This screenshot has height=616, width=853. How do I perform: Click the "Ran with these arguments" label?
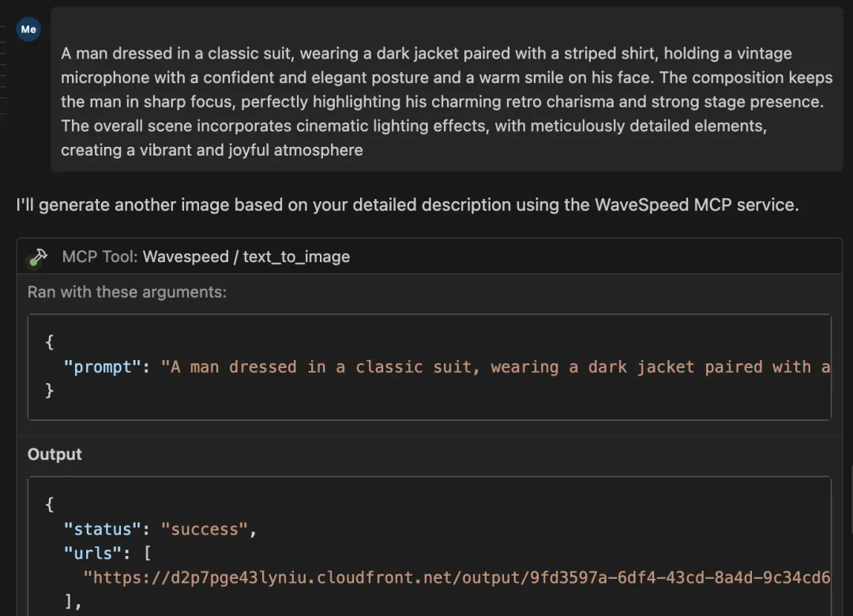pyautogui.click(x=126, y=292)
